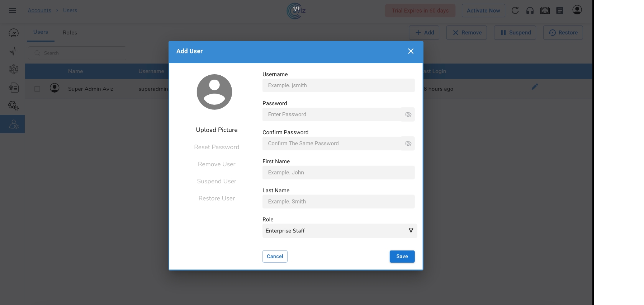The height and width of the screenshot is (305, 644).
Task: Click the Save button
Action: [x=402, y=256]
